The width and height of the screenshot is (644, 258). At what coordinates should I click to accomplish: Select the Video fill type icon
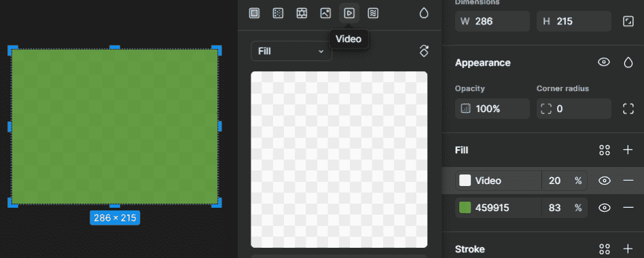click(349, 13)
